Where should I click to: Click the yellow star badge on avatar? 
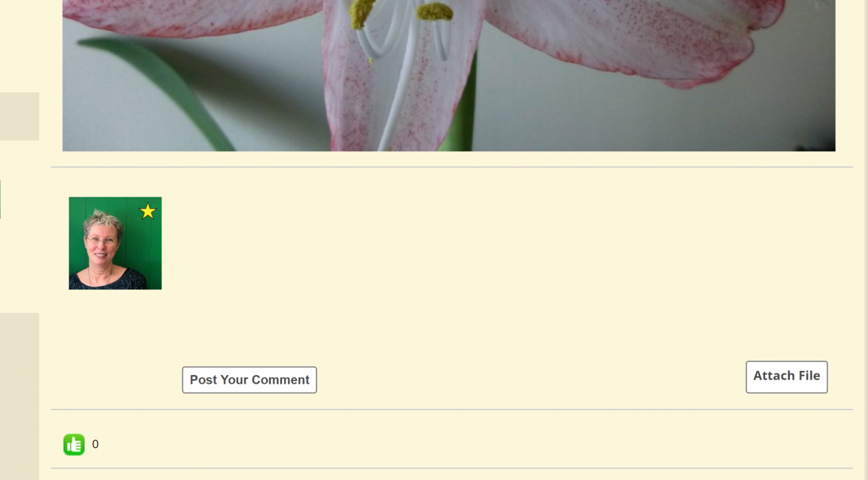(x=148, y=212)
